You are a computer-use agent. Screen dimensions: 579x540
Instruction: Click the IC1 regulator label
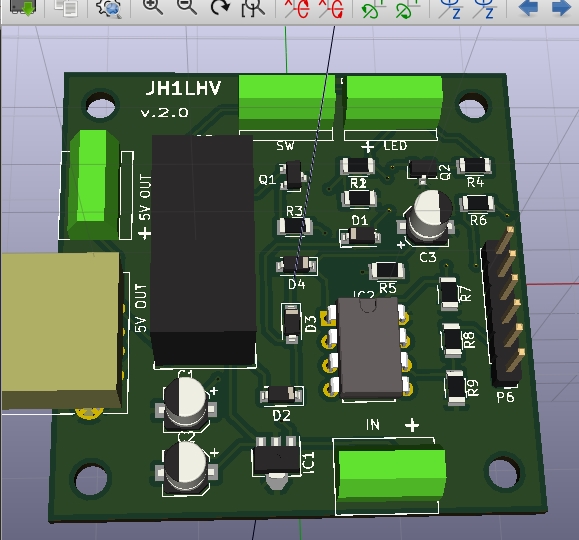308,462
